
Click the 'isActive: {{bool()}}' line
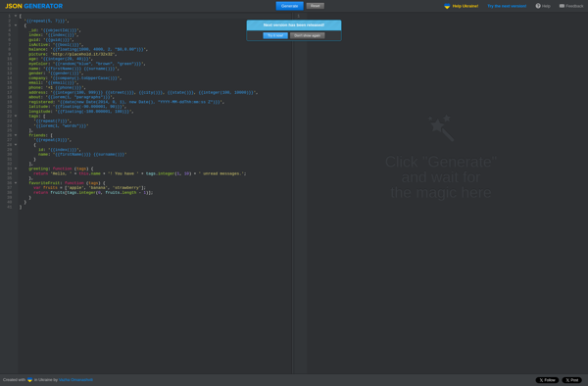[x=56, y=45]
